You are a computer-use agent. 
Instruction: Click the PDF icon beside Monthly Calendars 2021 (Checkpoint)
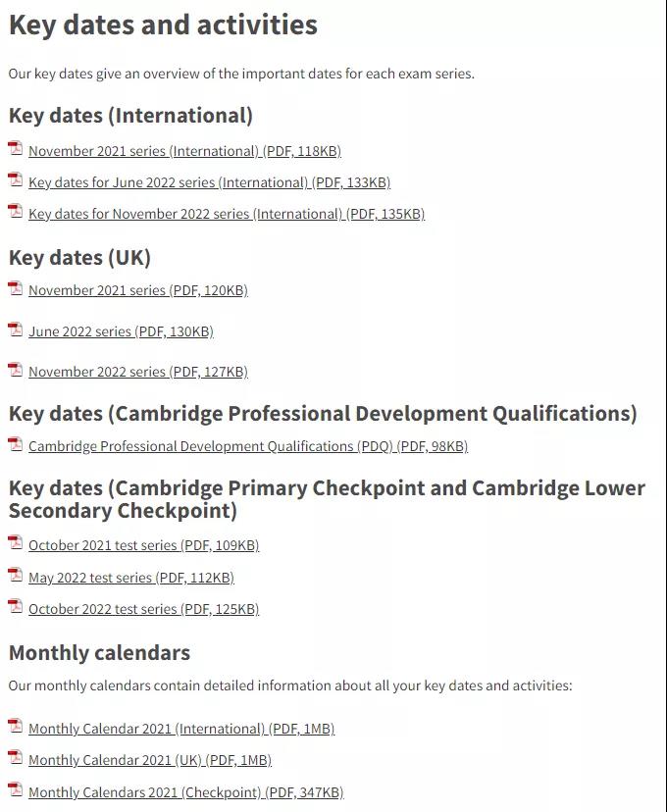pyautogui.click(x=15, y=790)
